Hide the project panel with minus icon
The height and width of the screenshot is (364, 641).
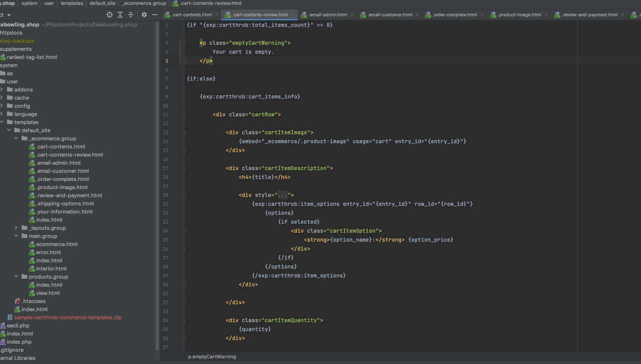point(155,15)
